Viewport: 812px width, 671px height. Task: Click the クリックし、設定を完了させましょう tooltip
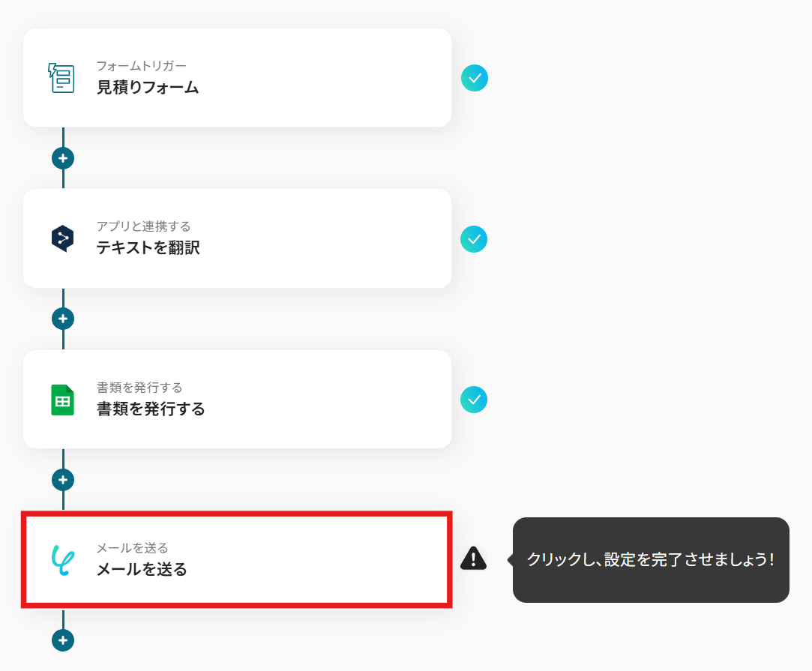click(x=651, y=560)
